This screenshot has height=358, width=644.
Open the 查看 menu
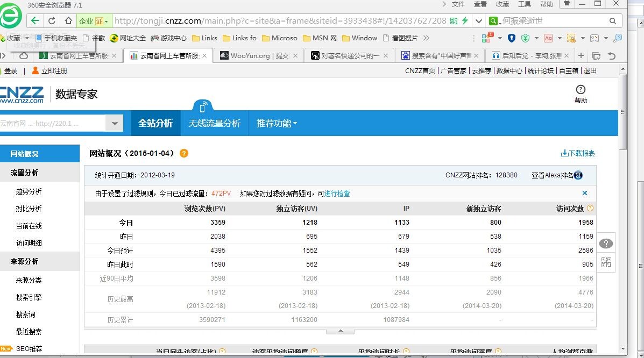point(480,4)
